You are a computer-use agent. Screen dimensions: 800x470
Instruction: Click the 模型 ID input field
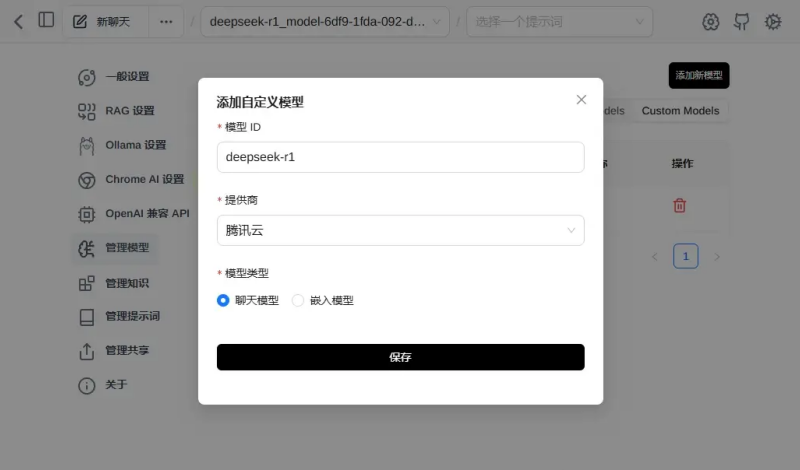point(401,157)
